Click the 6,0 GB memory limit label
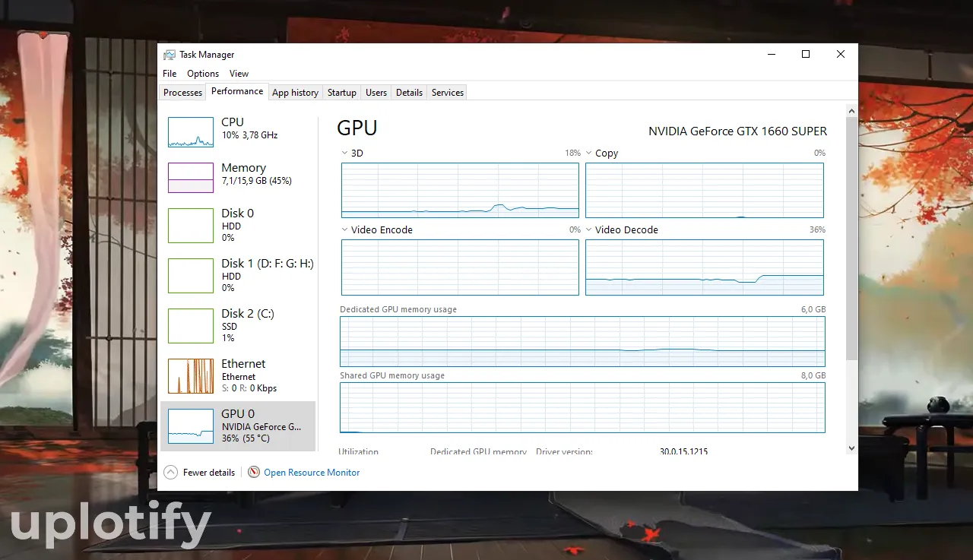Viewport: 973px width, 560px height. [813, 310]
